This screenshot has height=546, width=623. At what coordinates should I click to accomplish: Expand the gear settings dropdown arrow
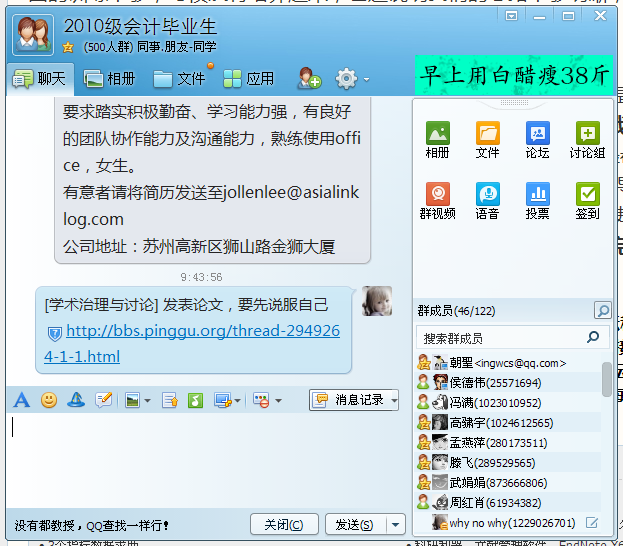click(366, 79)
